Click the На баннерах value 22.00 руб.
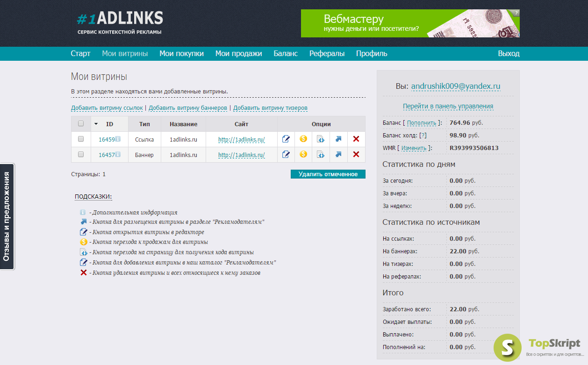The width and height of the screenshot is (588, 365). coord(464,251)
